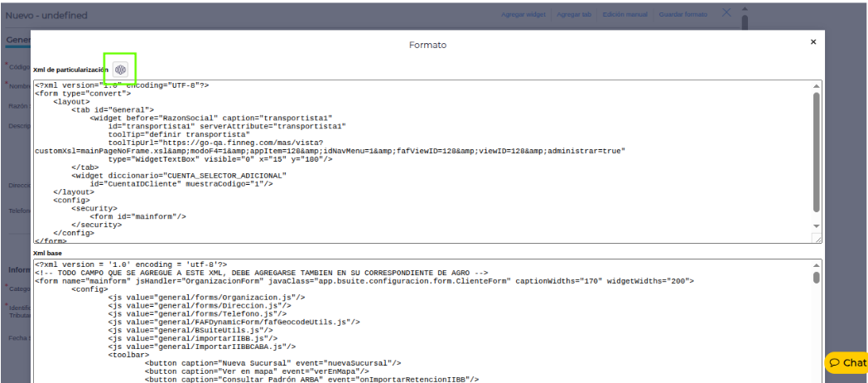Image resolution: width=868 pixels, height=383 pixels.
Task: Click the Xml base editor scrollbar thumb
Action: [x=816, y=277]
